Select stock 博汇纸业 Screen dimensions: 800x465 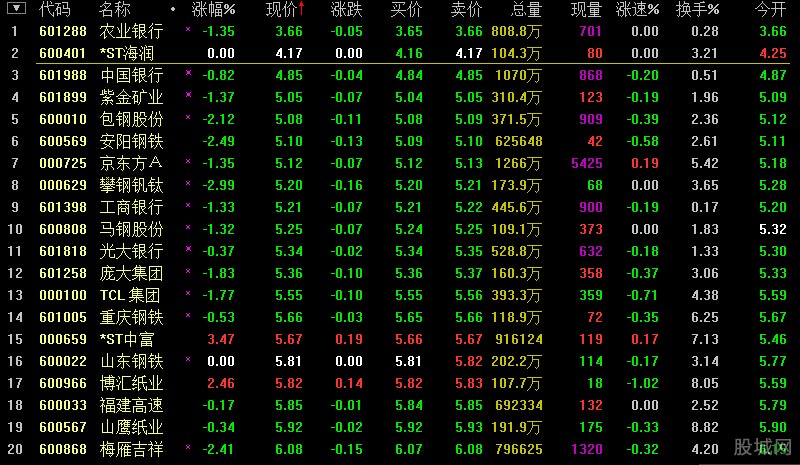[x=131, y=383]
